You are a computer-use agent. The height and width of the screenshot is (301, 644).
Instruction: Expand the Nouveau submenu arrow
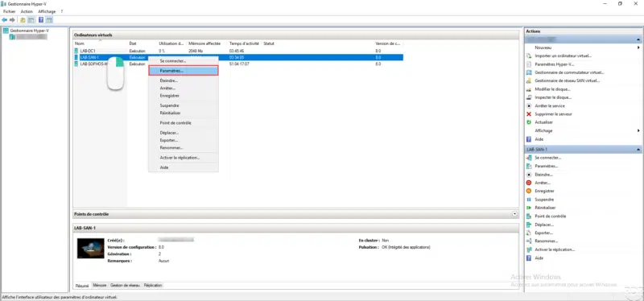coord(638,47)
